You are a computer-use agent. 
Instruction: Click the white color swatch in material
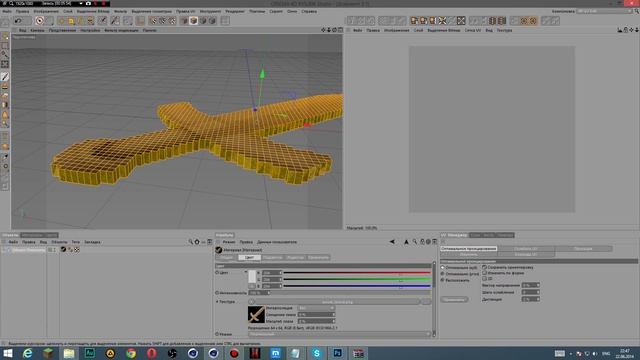(252, 276)
